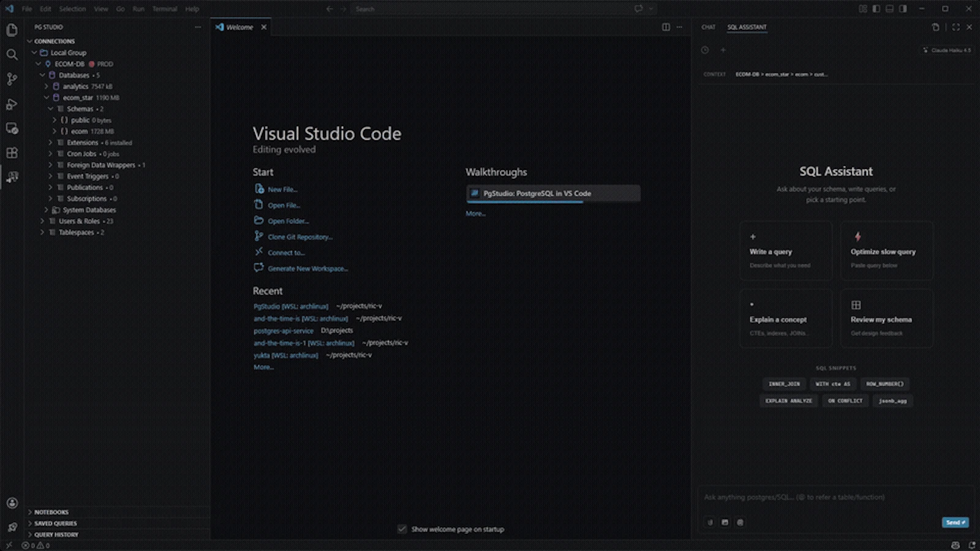Expand the Users & Roles node
Viewport: 980px width, 551px height.
42,221
